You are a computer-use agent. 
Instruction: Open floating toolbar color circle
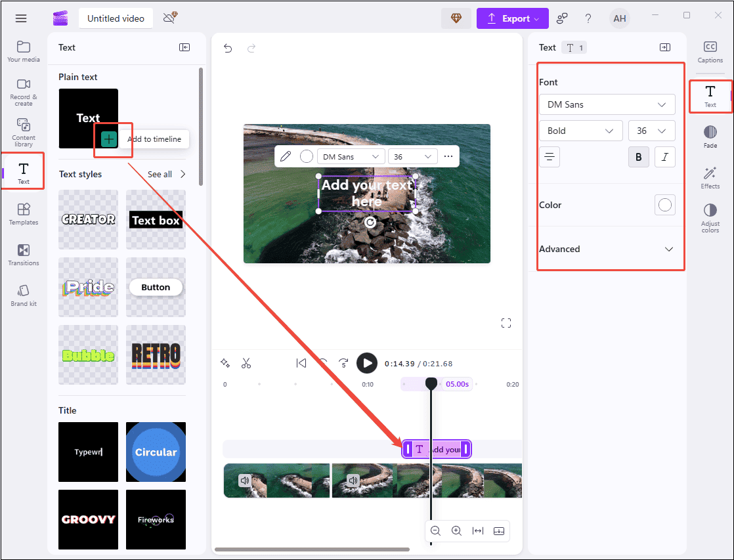coord(306,156)
